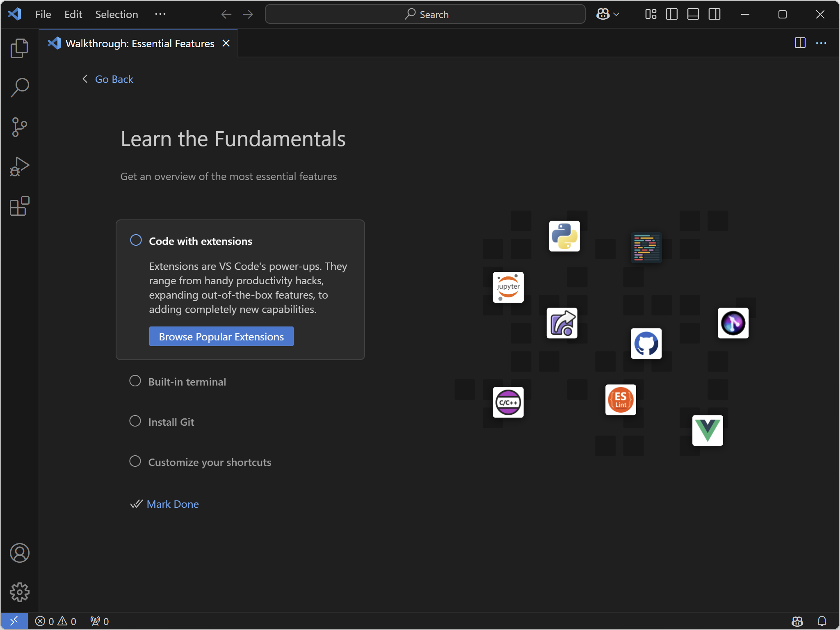
Task: Mark 'Code with extensions' step circle complete
Action: [136, 240]
